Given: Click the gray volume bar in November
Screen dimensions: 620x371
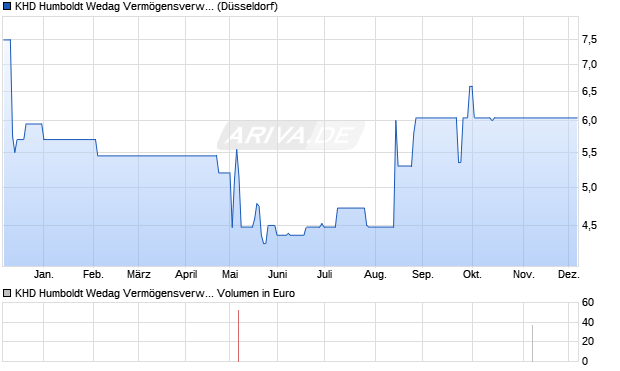Looking at the screenshot, I should coord(532,343).
